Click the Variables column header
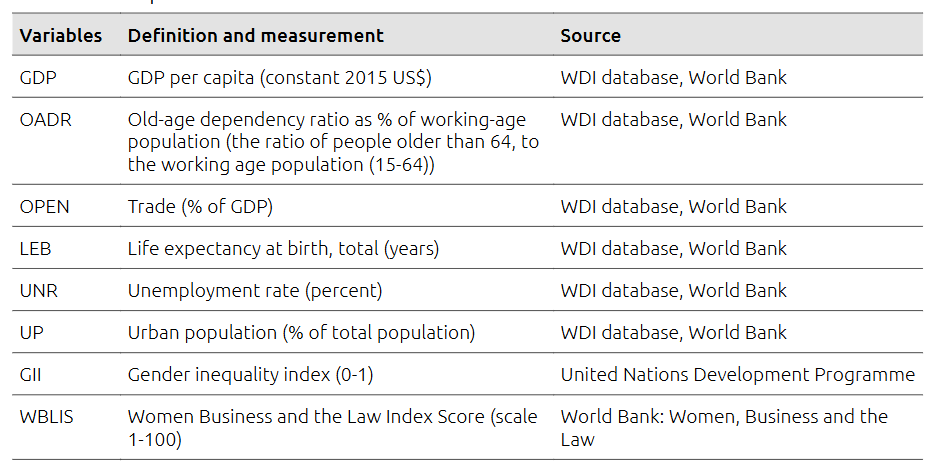 click(x=61, y=36)
